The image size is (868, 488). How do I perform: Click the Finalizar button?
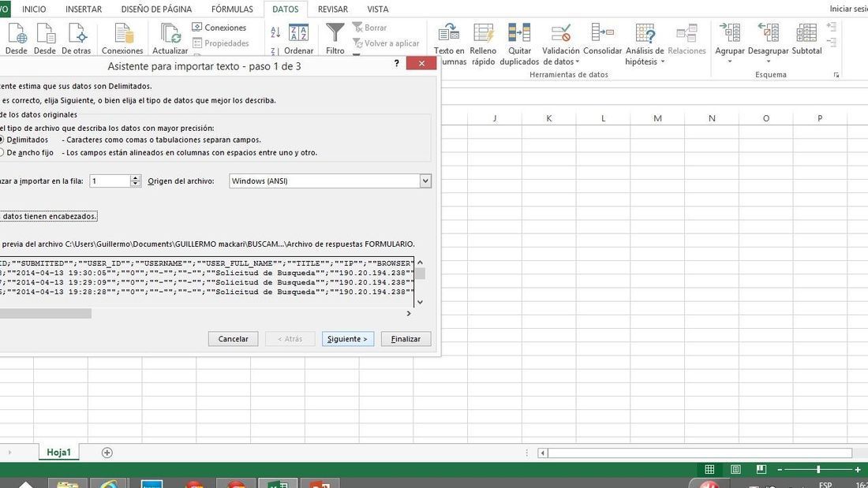click(x=406, y=339)
